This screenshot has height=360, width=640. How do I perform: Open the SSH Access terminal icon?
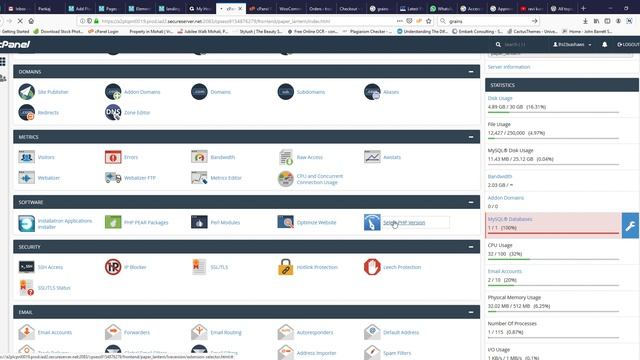27,267
